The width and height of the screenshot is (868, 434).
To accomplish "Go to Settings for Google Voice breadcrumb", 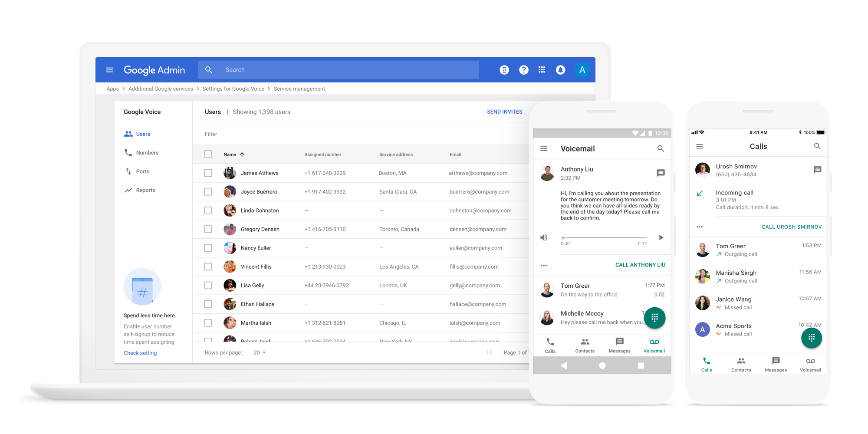I will [x=233, y=89].
